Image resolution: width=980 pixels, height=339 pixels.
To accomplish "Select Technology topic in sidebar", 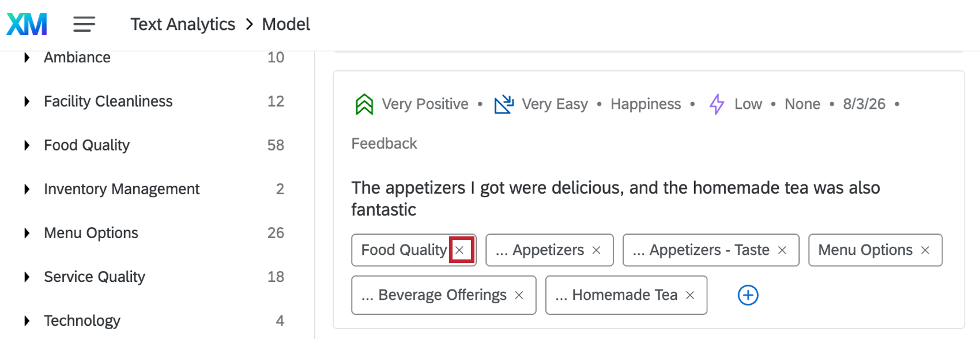I will [x=82, y=321].
